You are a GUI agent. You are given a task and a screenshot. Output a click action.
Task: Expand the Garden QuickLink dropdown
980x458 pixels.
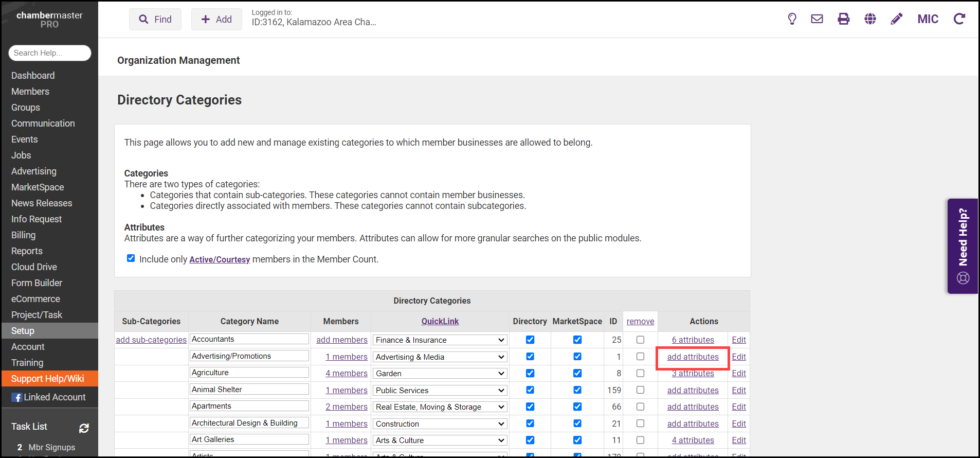[x=440, y=374]
